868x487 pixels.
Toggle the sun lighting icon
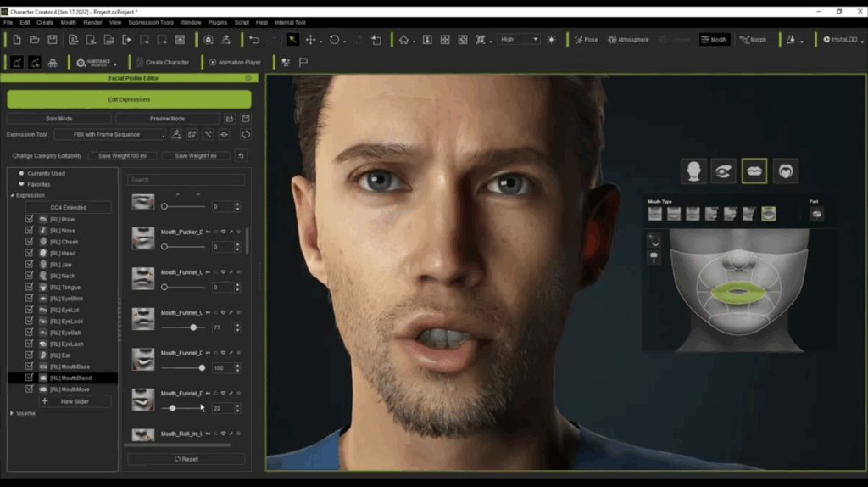(551, 40)
